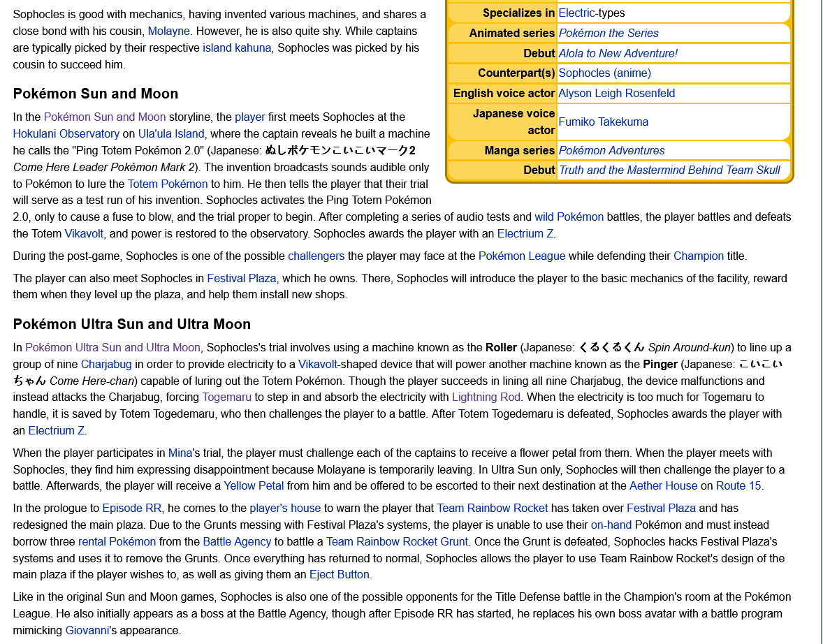Click the Pokémon Ultra Sun and Ultra Moon heading
823x644 pixels.
point(132,324)
